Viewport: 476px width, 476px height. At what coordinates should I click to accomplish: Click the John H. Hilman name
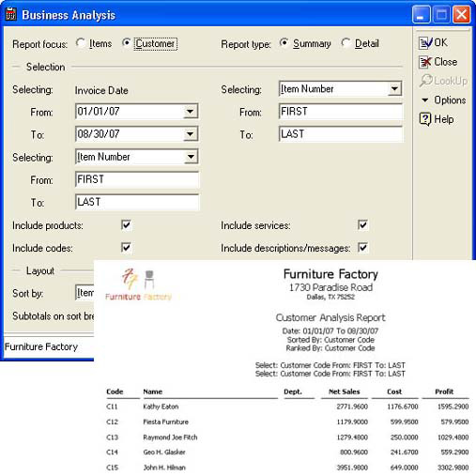tap(164, 468)
